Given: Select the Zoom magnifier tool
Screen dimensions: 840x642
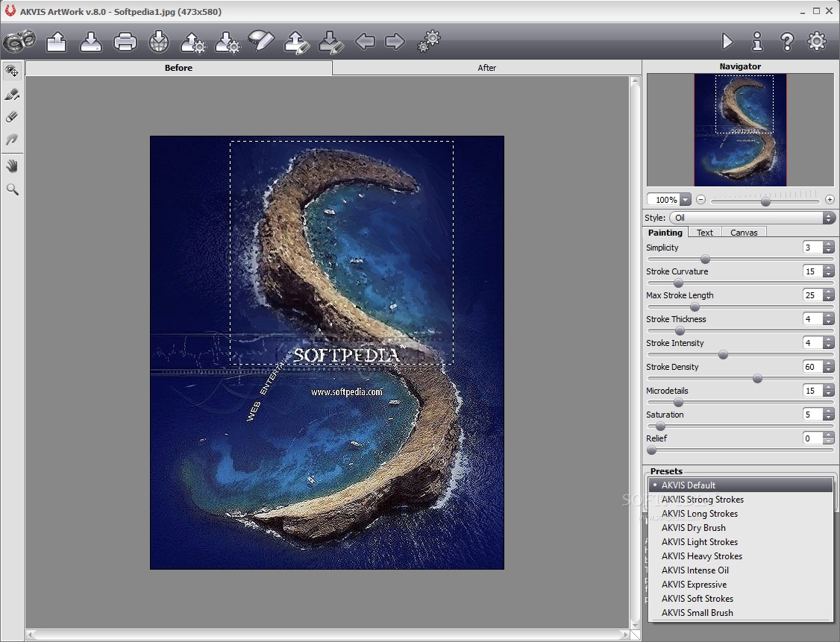Looking at the screenshot, I should pyautogui.click(x=12, y=189).
